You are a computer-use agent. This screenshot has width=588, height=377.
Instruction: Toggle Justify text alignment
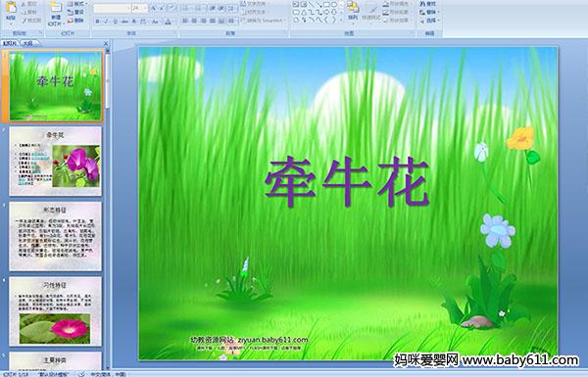click(x=213, y=22)
